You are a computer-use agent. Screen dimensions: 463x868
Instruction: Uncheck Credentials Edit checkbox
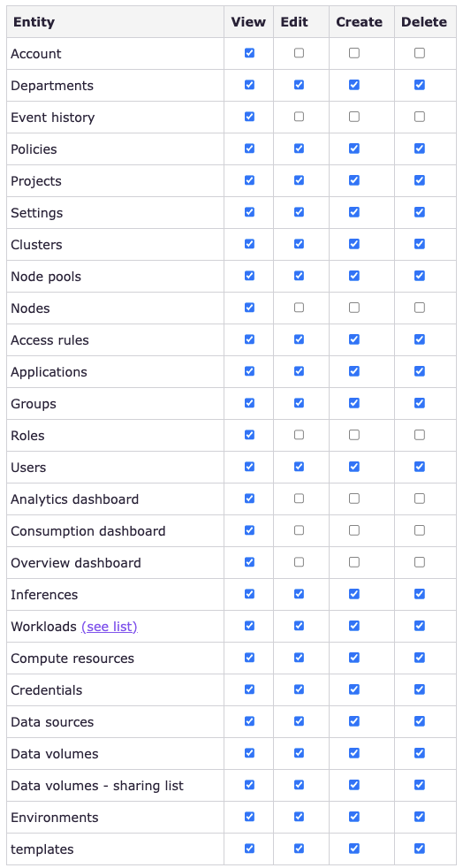tap(300, 689)
